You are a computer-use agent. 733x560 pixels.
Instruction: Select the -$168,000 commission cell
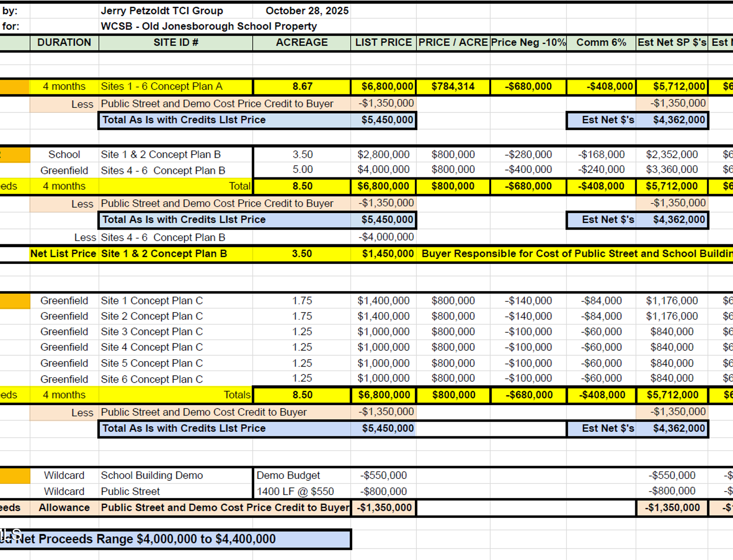click(x=601, y=154)
